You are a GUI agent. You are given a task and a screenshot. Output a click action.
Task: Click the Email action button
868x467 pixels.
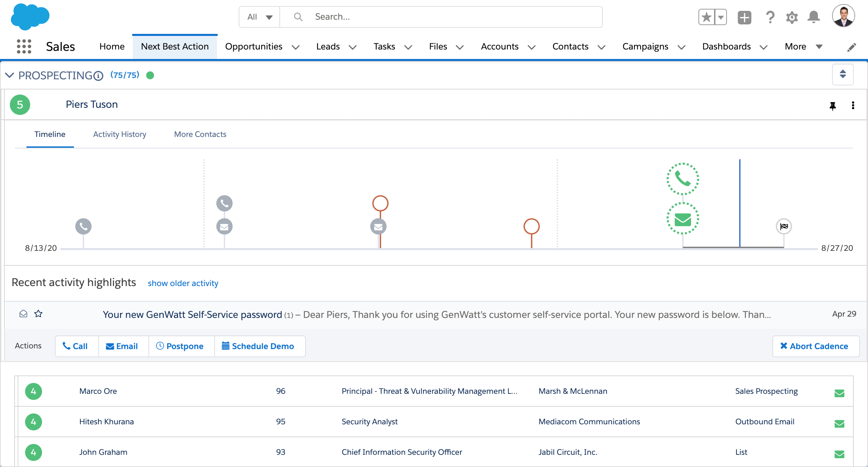pyautogui.click(x=123, y=346)
